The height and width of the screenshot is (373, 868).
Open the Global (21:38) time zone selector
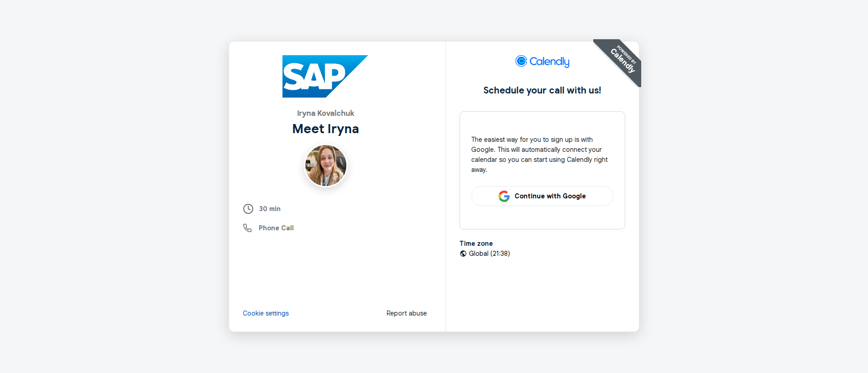[485, 254]
